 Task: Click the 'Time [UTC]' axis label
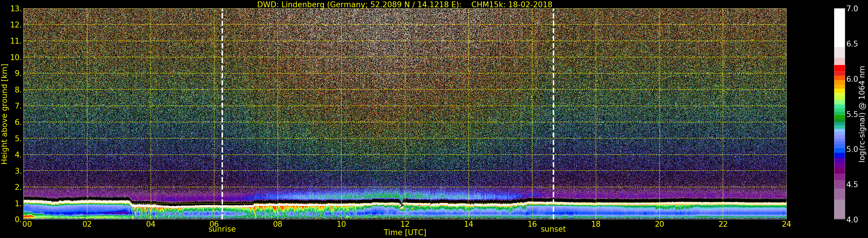tap(405, 233)
